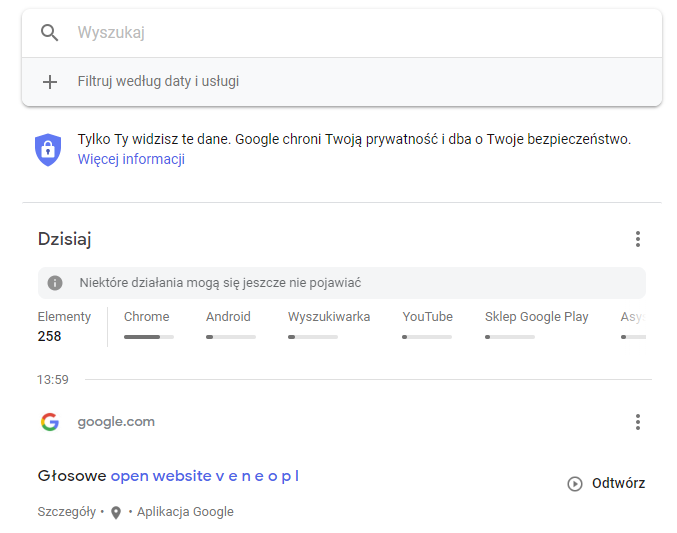Click the Szczegóły details link
677x533 pixels.
[x=66, y=512]
